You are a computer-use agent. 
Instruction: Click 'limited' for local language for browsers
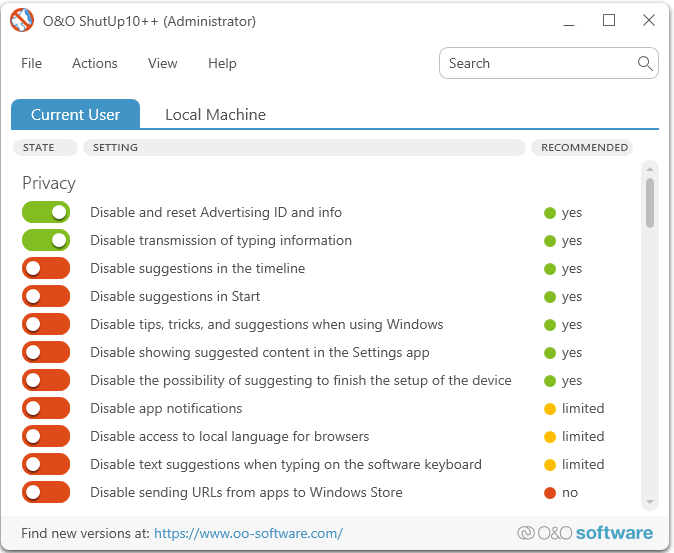pos(583,437)
